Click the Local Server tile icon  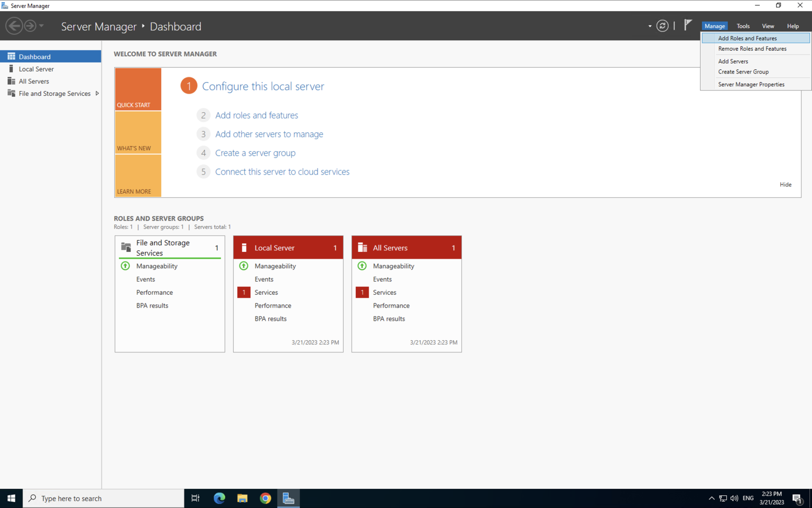pos(244,248)
